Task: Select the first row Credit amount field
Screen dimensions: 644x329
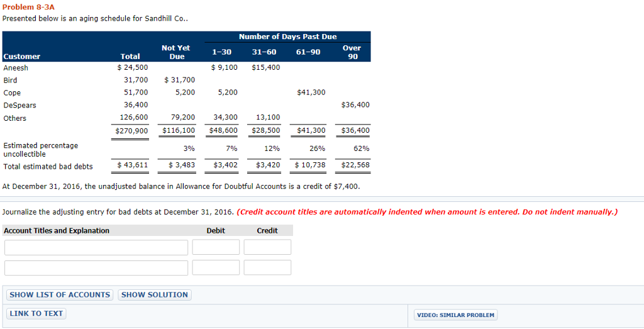Action: (267, 247)
